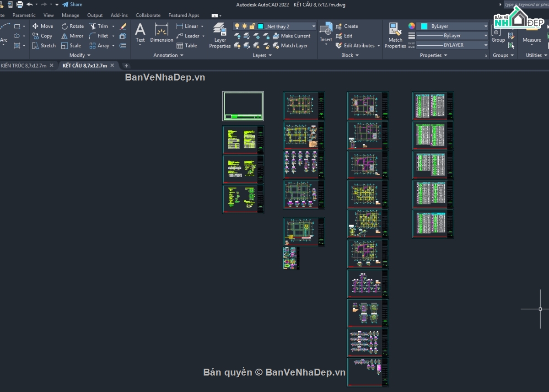Freeze the current layer via sun icon
Screen dimensions: 549x392
[x=244, y=26]
